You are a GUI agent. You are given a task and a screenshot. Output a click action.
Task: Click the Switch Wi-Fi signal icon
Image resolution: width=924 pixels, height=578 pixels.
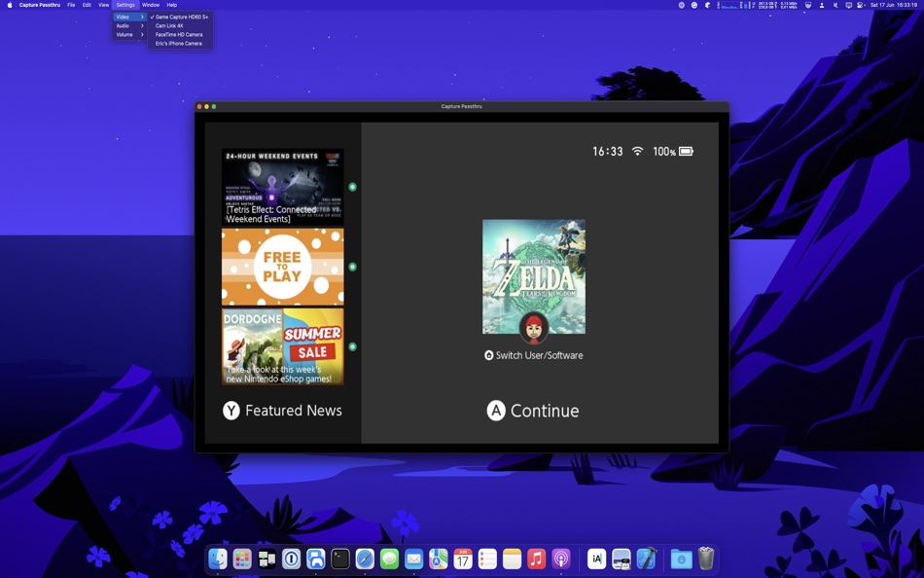637,151
